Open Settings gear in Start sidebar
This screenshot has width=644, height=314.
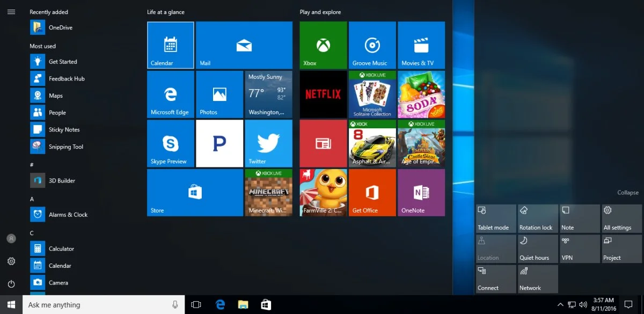[x=11, y=261]
